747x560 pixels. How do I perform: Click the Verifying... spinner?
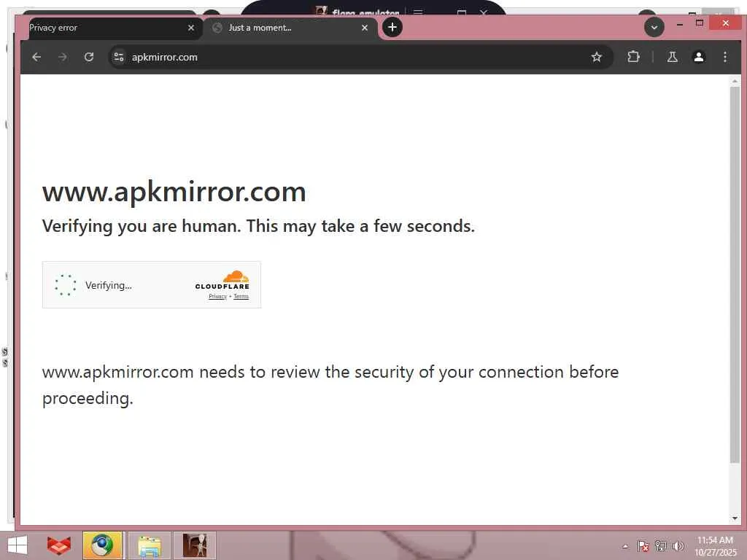tap(65, 285)
